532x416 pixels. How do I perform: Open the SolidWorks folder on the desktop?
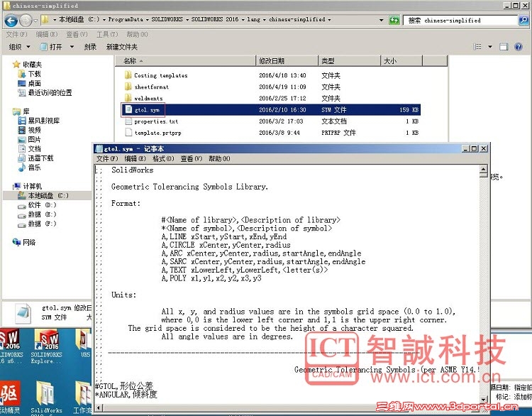(x=47, y=398)
